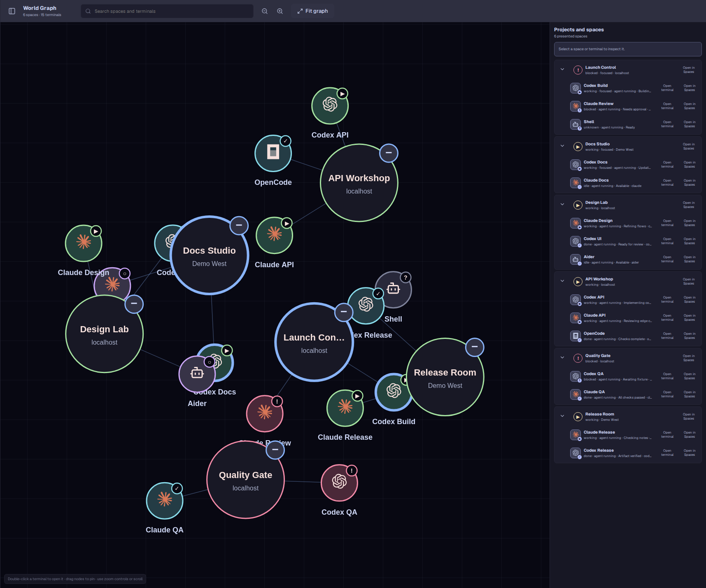
Task: Select the Claude API terminal node
Action: tap(274, 236)
